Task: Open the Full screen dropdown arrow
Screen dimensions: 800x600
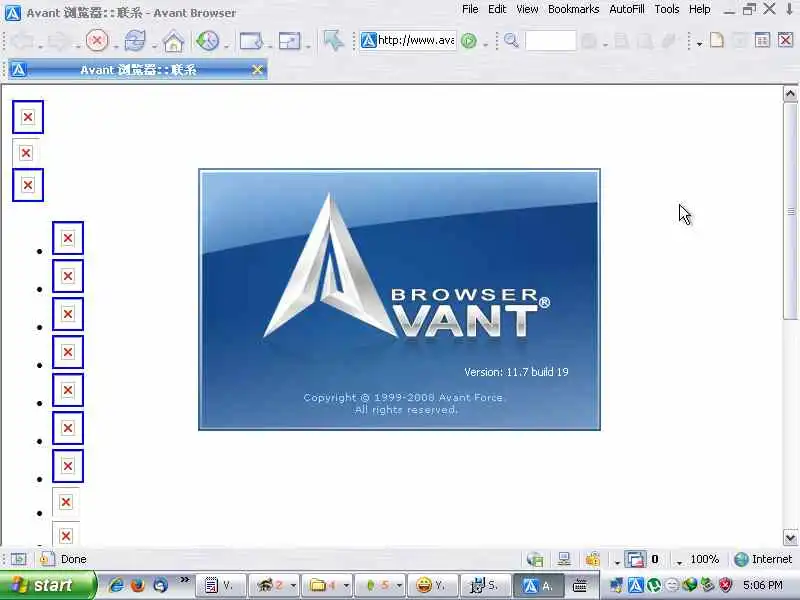Action: (x=308, y=47)
